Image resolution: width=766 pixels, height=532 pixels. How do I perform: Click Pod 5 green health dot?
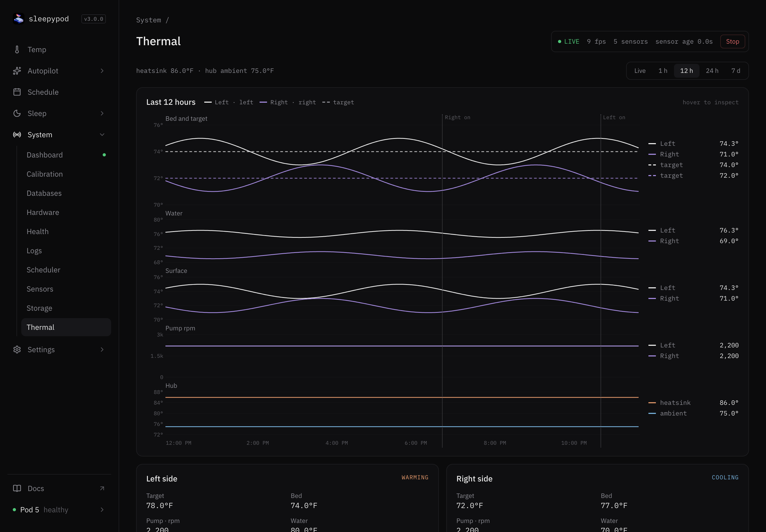(x=14, y=510)
